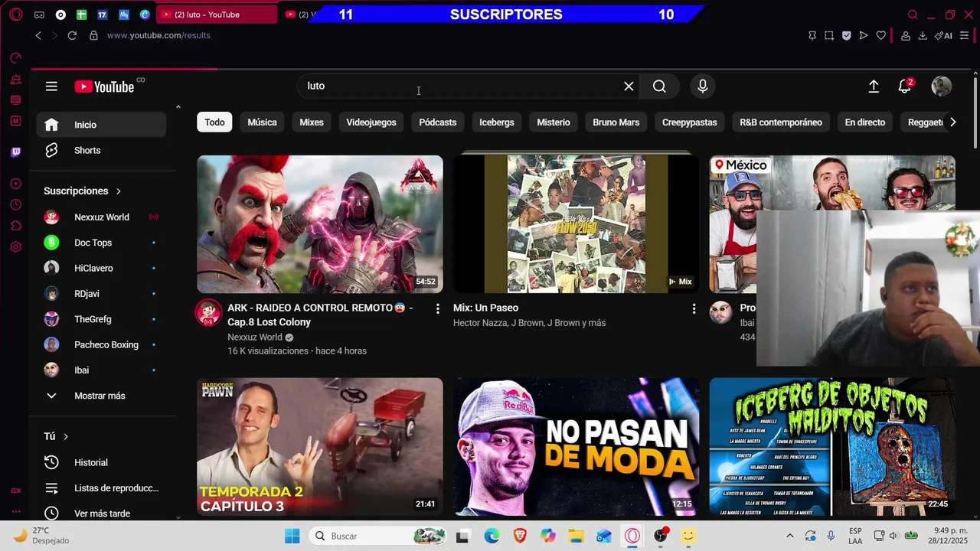
Task: Open Pacheco Boxing subscription
Action: pos(101,345)
